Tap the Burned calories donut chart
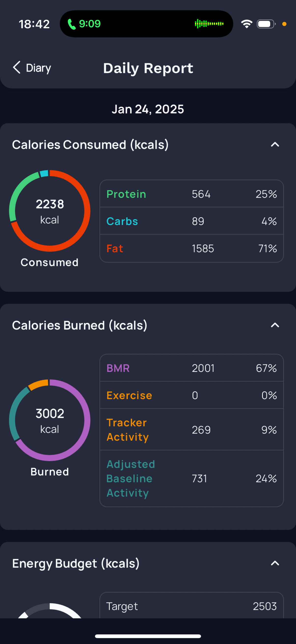The width and height of the screenshot is (296, 644). [50, 420]
